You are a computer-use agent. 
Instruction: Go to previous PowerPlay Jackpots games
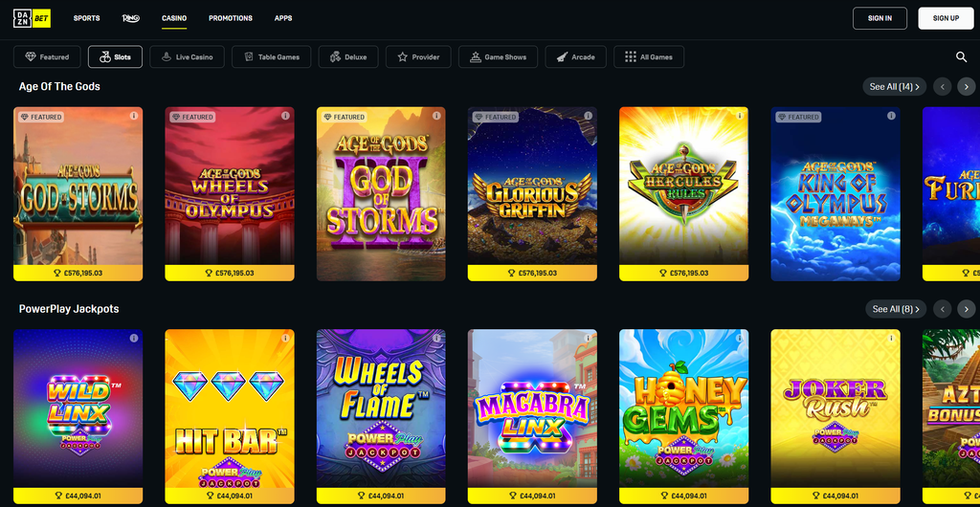tap(943, 308)
